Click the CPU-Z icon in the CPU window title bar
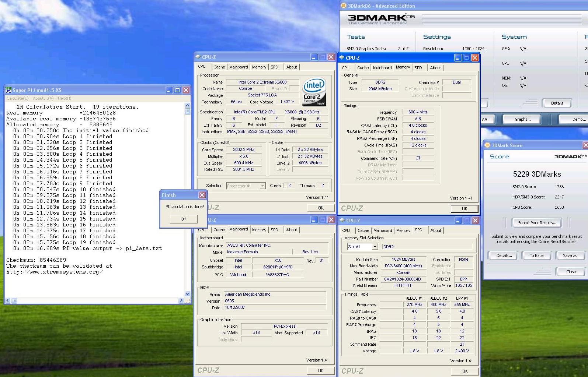 (x=198, y=57)
